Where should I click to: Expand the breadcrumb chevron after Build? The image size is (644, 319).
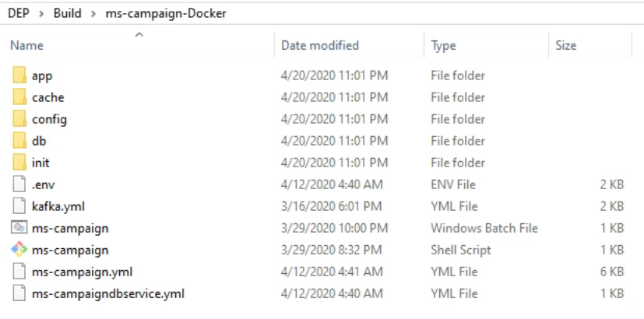click(93, 13)
